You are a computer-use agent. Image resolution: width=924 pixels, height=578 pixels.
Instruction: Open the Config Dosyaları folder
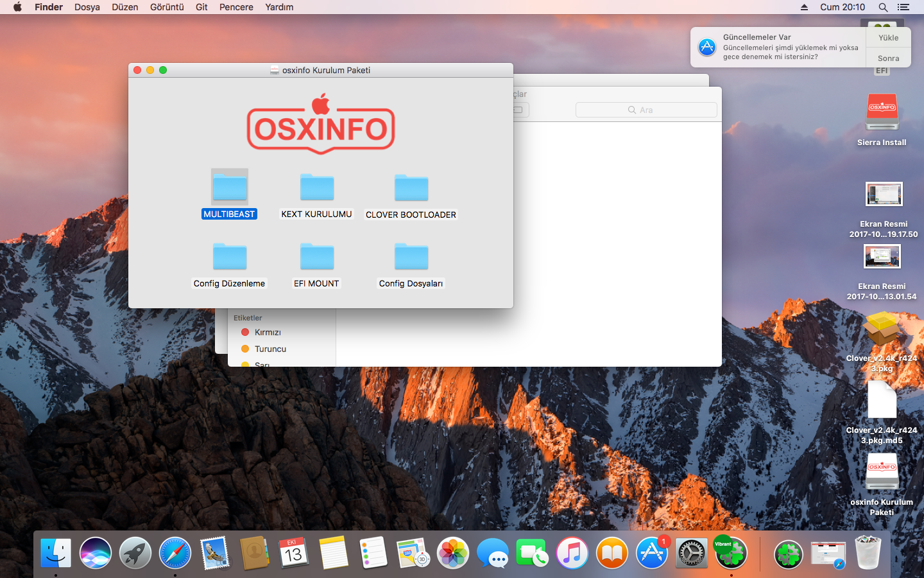tap(411, 257)
